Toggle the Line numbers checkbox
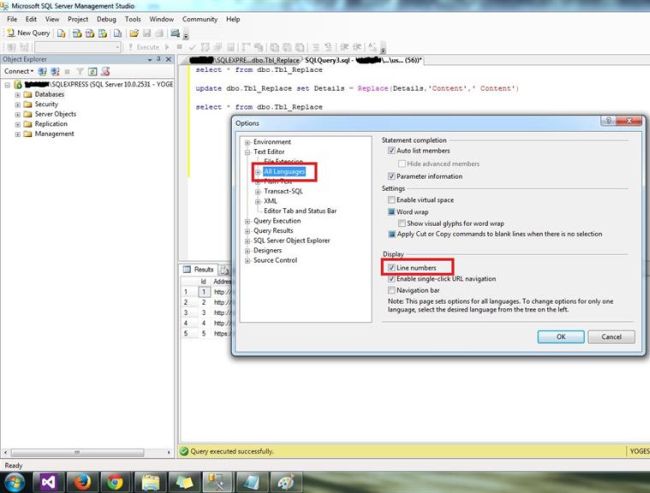 [x=391, y=268]
